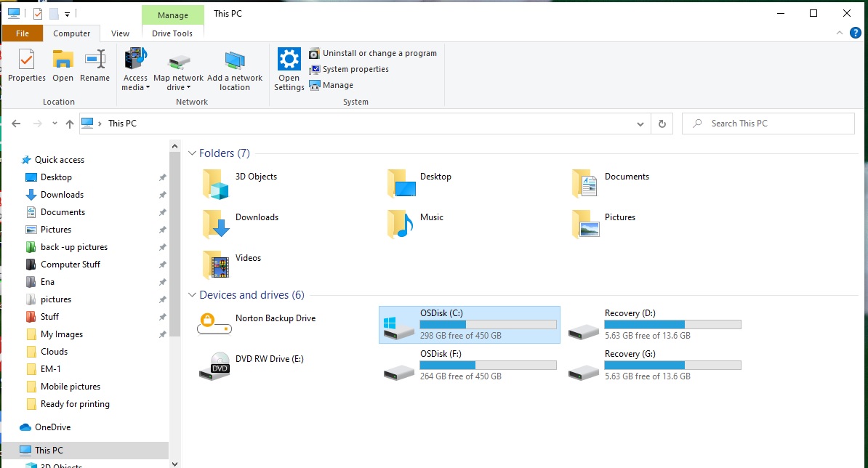Select the Videos folder
Viewport: 868px width, 468px height.
pos(231,265)
